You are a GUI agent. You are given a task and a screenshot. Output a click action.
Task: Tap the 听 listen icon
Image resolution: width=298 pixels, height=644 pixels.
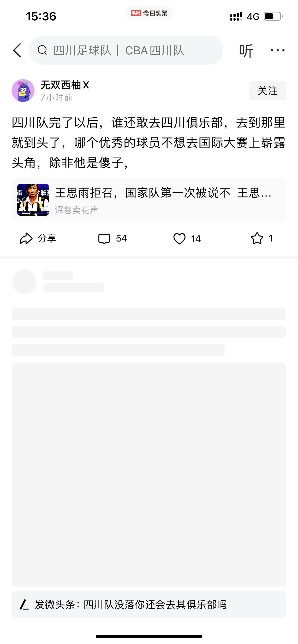pyautogui.click(x=246, y=51)
